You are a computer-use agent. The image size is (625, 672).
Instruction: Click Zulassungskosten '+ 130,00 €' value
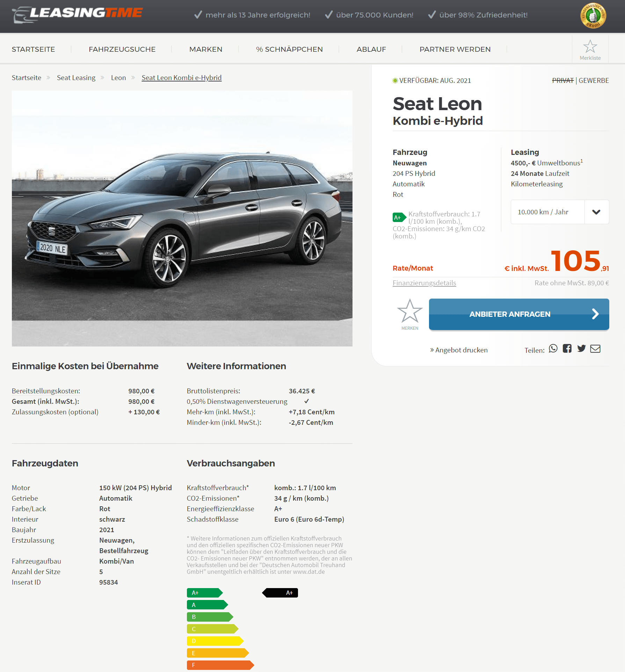(x=144, y=412)
